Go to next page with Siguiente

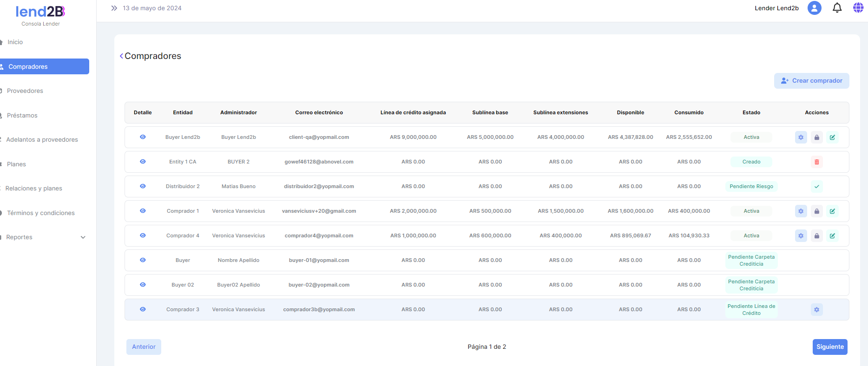point(829,347)
